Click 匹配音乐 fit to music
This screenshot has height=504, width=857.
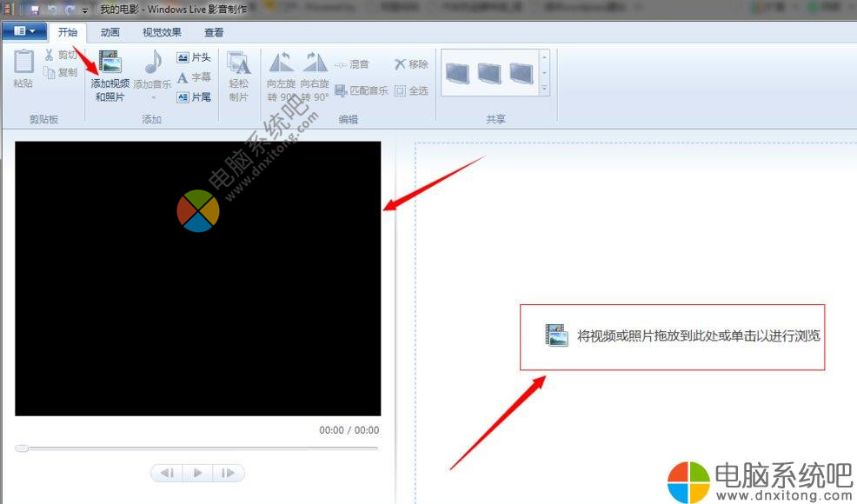pyautogui.click(x=362, y=90)
